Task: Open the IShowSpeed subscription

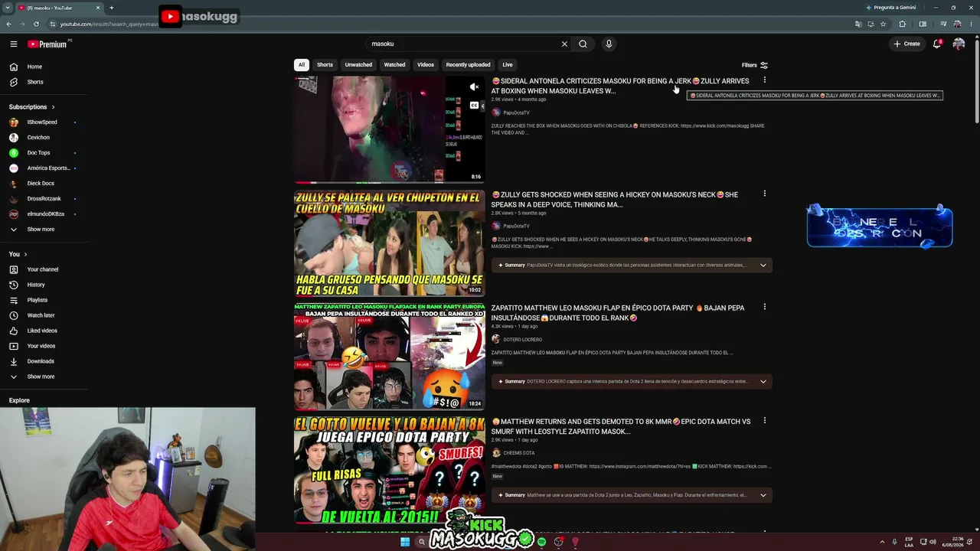Action: click(44, 122)
